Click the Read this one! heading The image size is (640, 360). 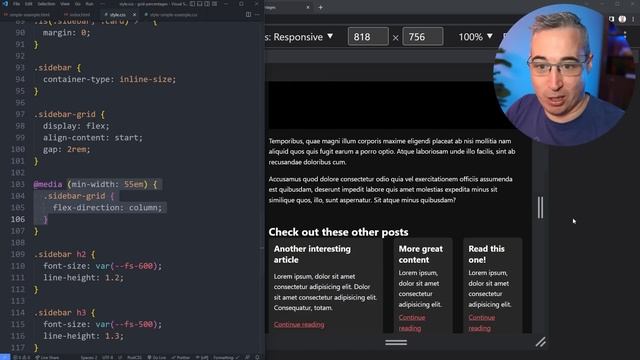pos(486,254)
